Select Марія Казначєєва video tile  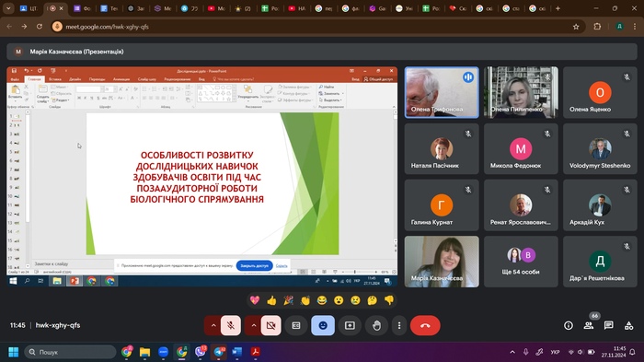point(442,262)
